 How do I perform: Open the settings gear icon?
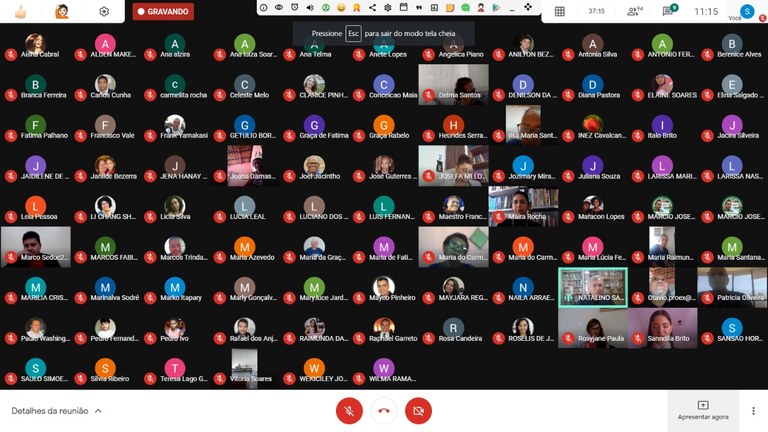point(104,11)
